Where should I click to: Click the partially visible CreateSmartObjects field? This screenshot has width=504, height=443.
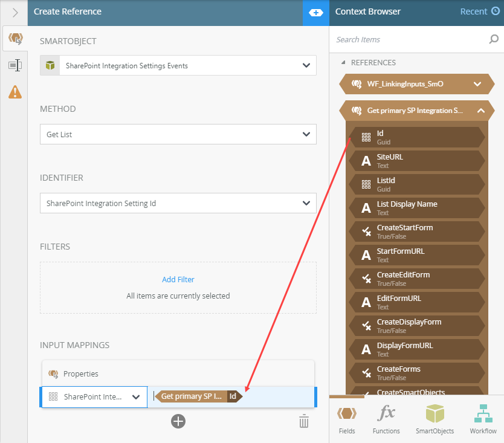[417, 390]
